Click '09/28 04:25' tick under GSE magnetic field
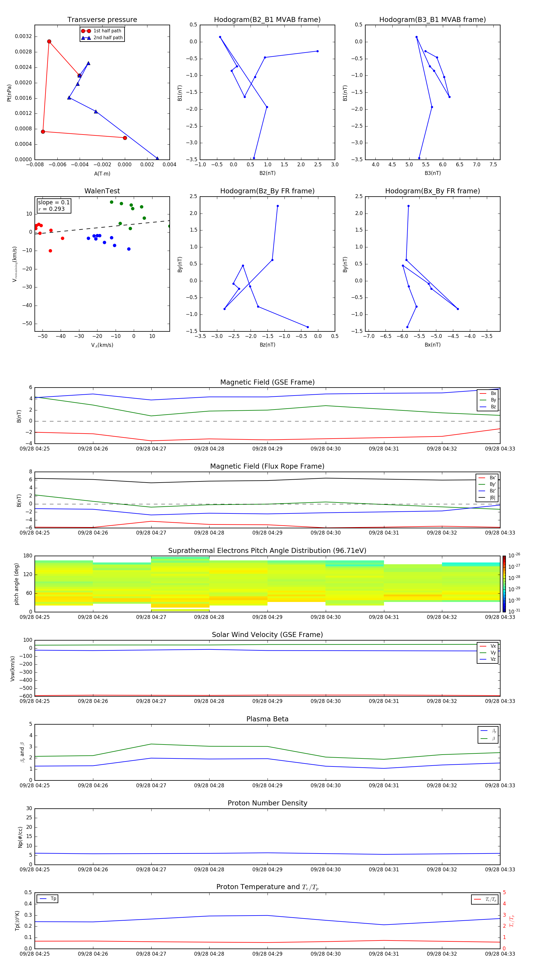This screenshot has width=535, height=980. point(35,448)
